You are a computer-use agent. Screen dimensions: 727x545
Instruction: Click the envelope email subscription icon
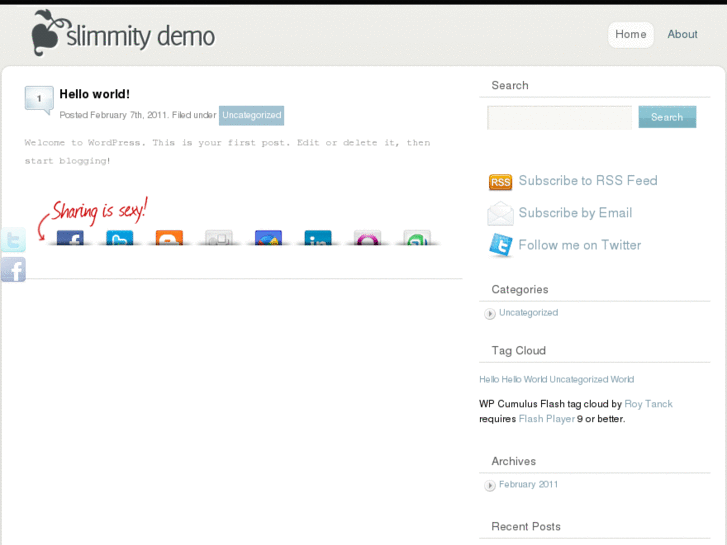(500, 213)
